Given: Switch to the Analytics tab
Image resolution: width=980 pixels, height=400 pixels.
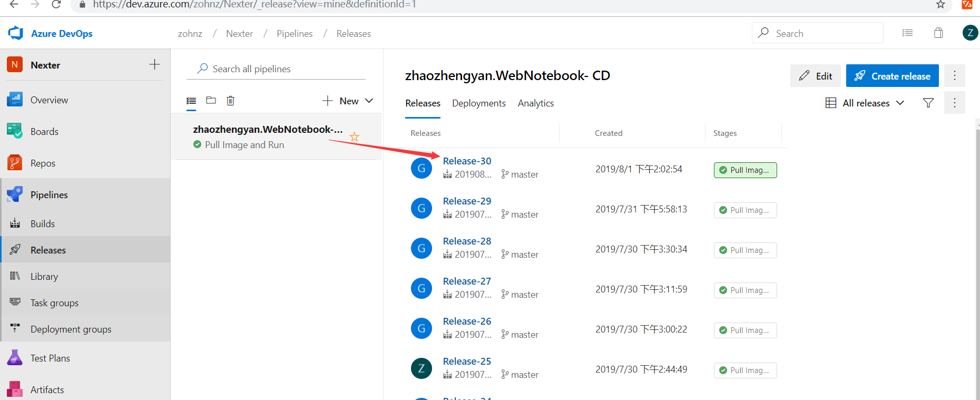Looking at the screenshot, I should tap(536, 103).
